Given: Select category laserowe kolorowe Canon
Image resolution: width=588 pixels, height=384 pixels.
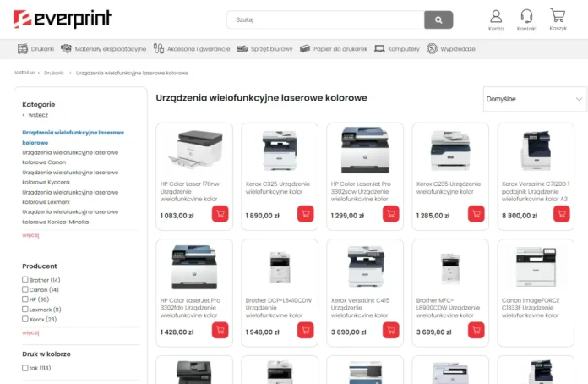Looking at the screenshot, I should click(70, 157).
